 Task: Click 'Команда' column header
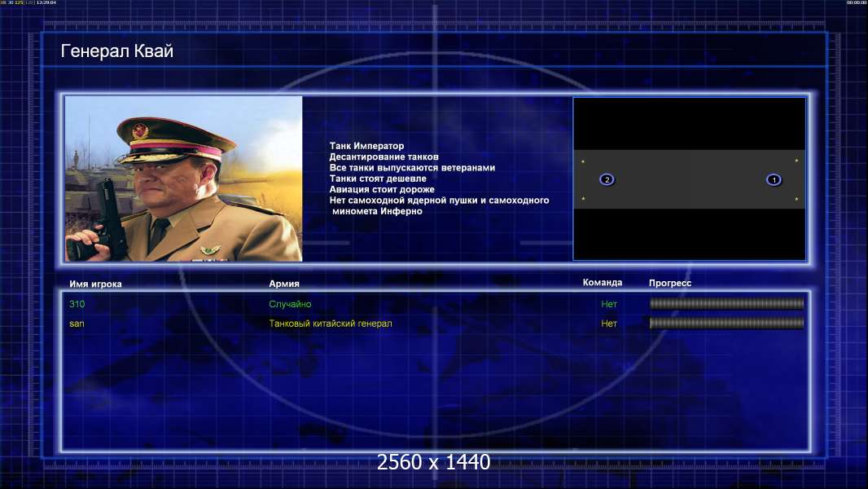pyautogui.click(x=603, y=283)
